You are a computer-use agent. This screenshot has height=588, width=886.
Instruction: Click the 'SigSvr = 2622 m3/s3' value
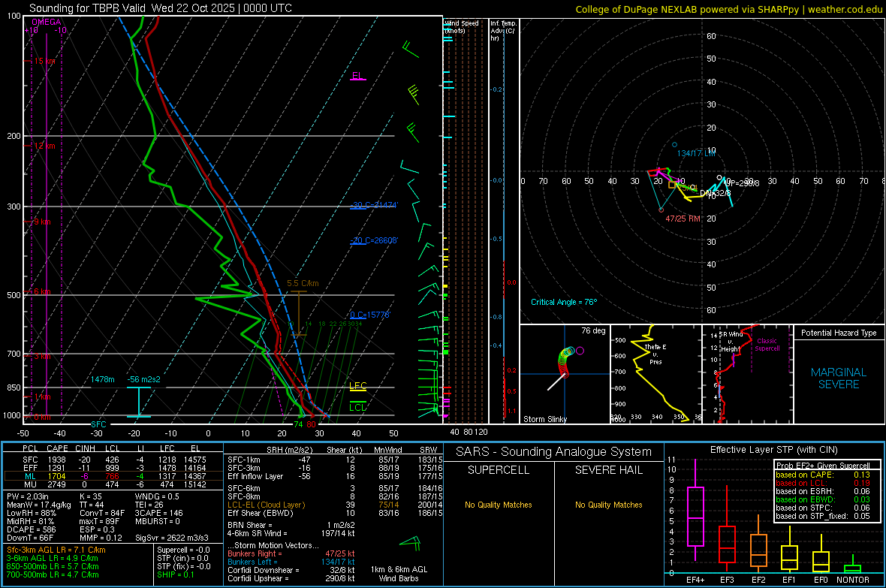point(172,538)
